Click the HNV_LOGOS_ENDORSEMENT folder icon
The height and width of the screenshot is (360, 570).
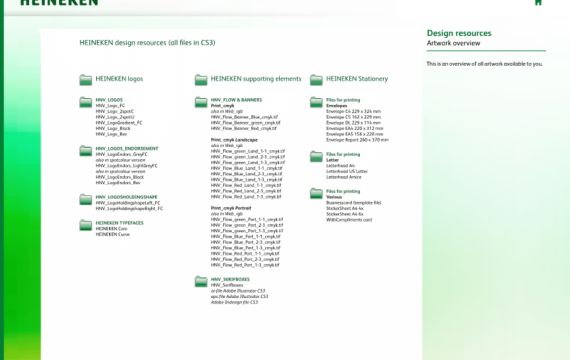coord(86,151)
